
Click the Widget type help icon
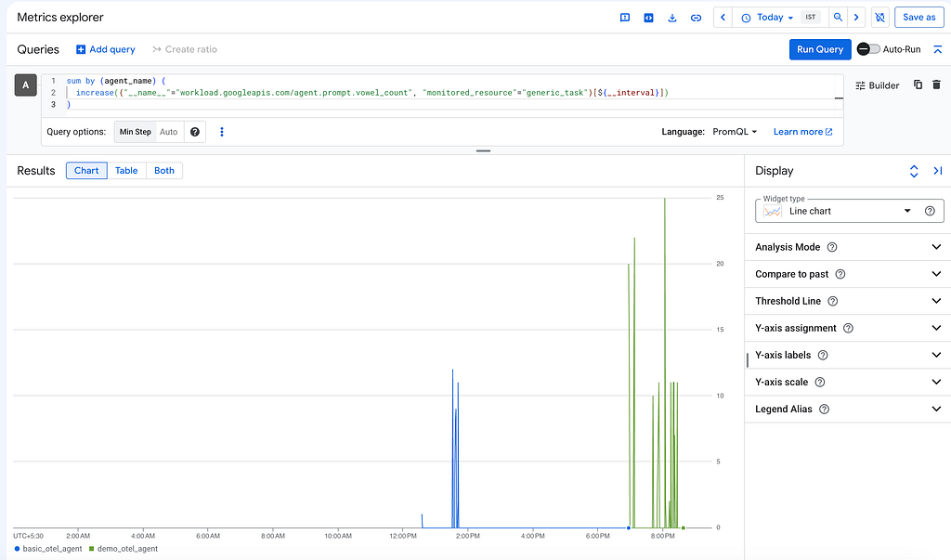point(930,211)
